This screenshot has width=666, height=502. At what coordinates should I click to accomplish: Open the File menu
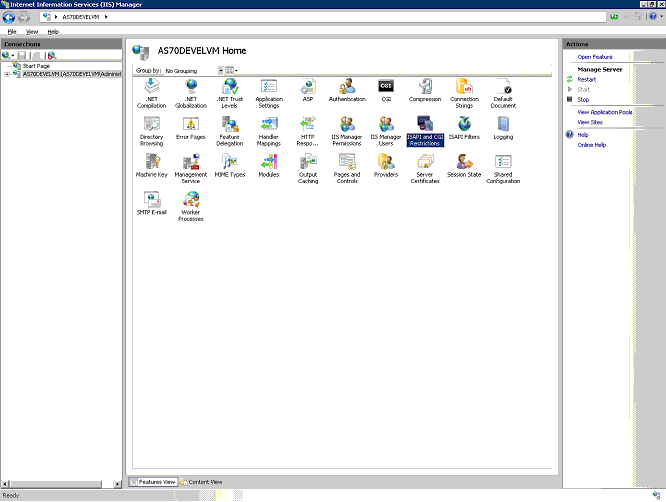point(12,32)
